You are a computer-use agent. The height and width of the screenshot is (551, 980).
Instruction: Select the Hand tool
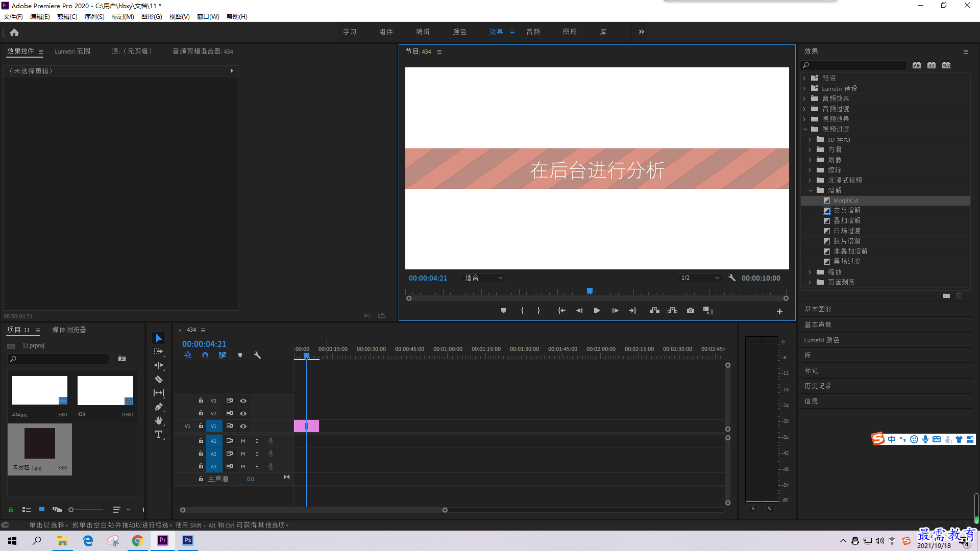pyautogui.click(x=159, y=420)
